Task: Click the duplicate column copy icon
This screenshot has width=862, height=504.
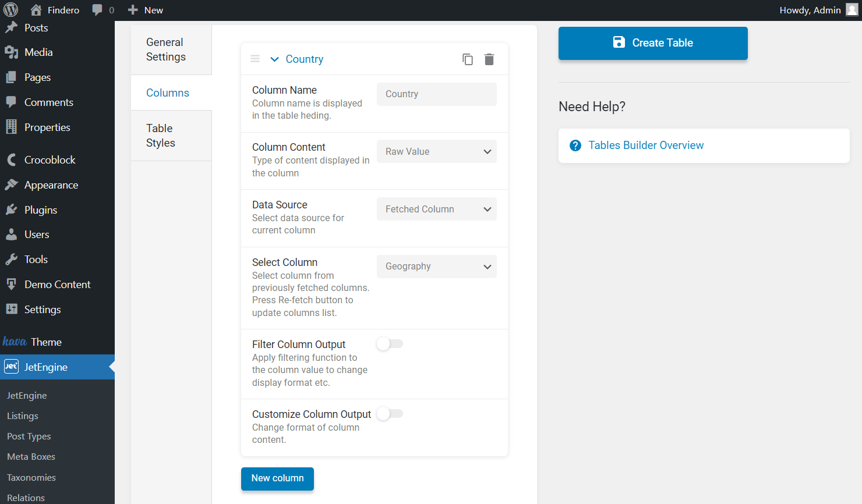Action: coord(467,59)
